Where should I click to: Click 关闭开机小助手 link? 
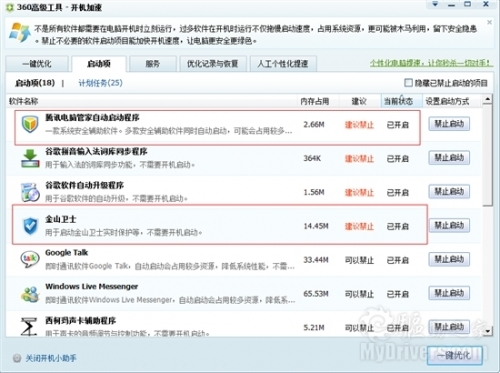point(51,358)
